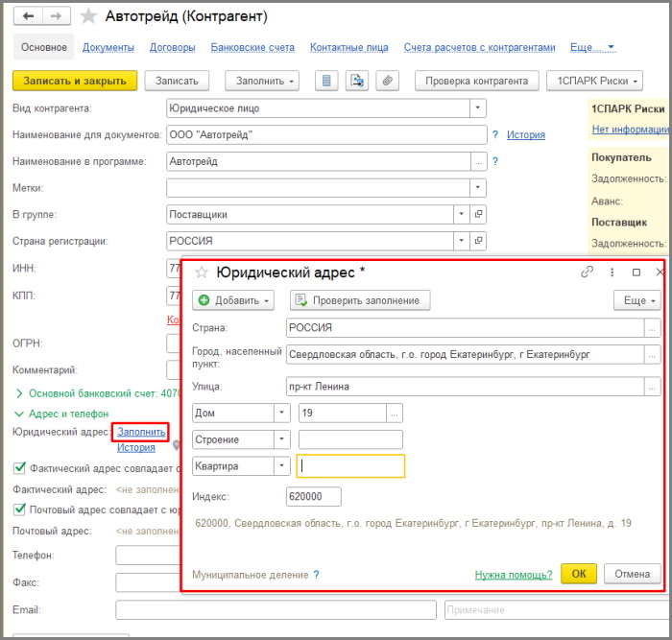This screenshot has width=672, height=640.
Task: Click the back navigation arrow
Action: click(28, 17)
